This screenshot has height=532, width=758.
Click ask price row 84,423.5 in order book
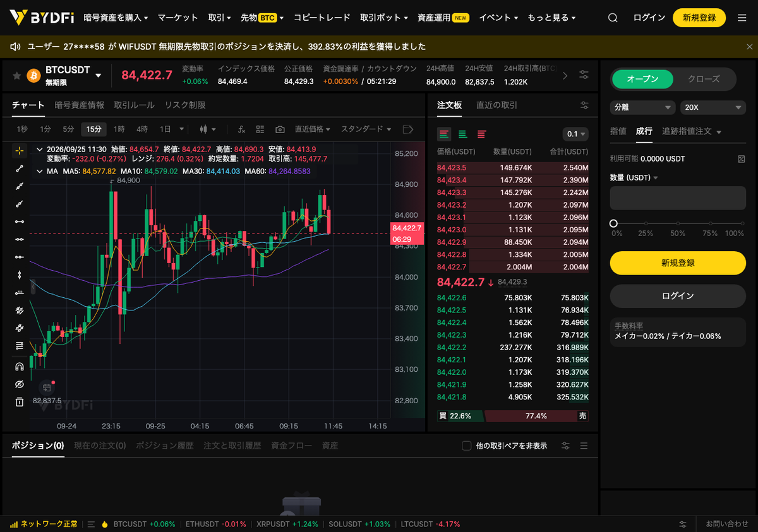(x=512, y=168)
